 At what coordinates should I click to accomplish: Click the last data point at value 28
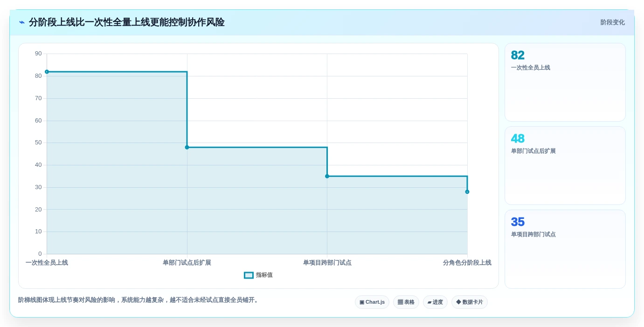tap(467, 192)
